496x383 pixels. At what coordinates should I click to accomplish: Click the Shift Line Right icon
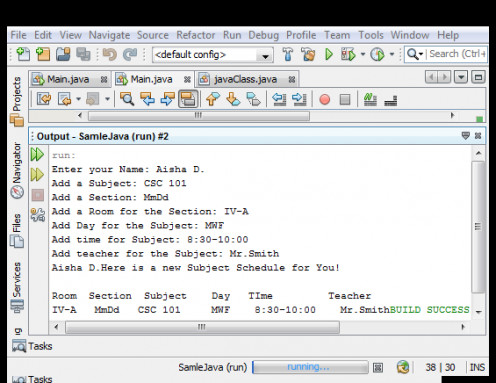tap(299, 99)
